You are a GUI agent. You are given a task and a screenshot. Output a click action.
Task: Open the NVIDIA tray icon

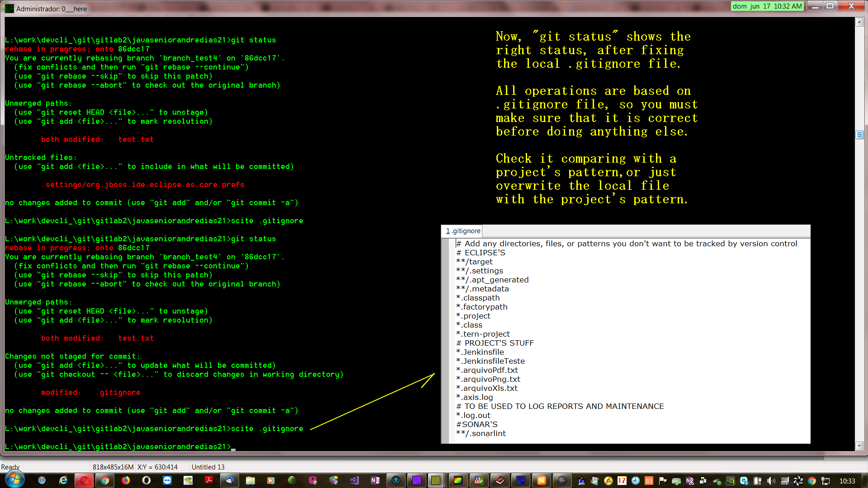pyautogui.click(x=731, y=481)
